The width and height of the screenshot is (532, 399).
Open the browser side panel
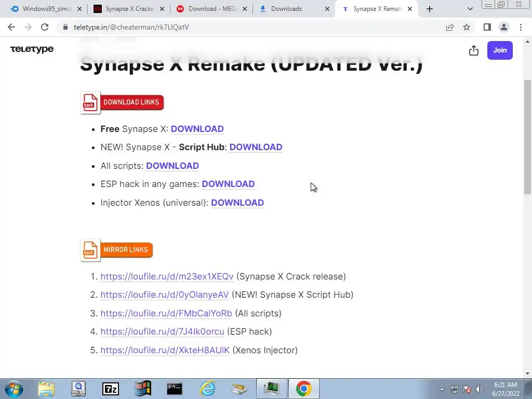[487, 27]
